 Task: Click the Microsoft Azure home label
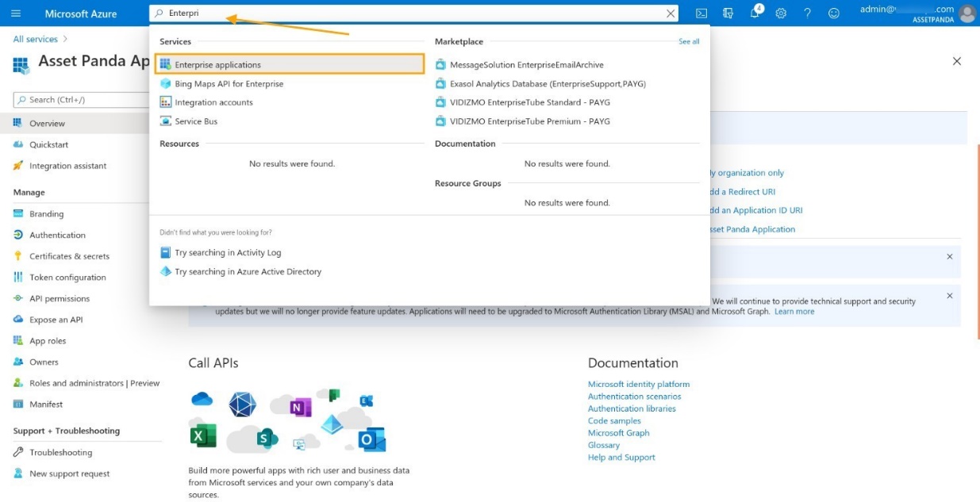(x=81, y=13)
